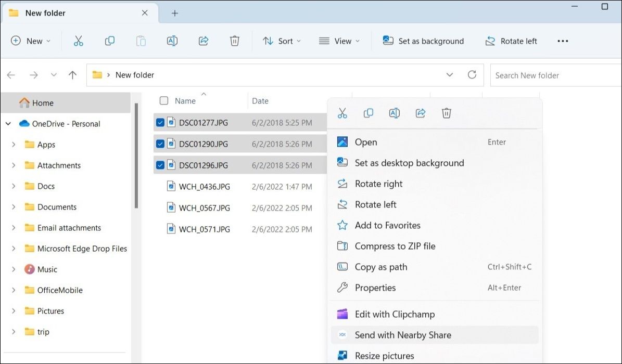The image size is (622, 364).
Task: Select the trip folder in the sidebar
Action: click(44, 332)
